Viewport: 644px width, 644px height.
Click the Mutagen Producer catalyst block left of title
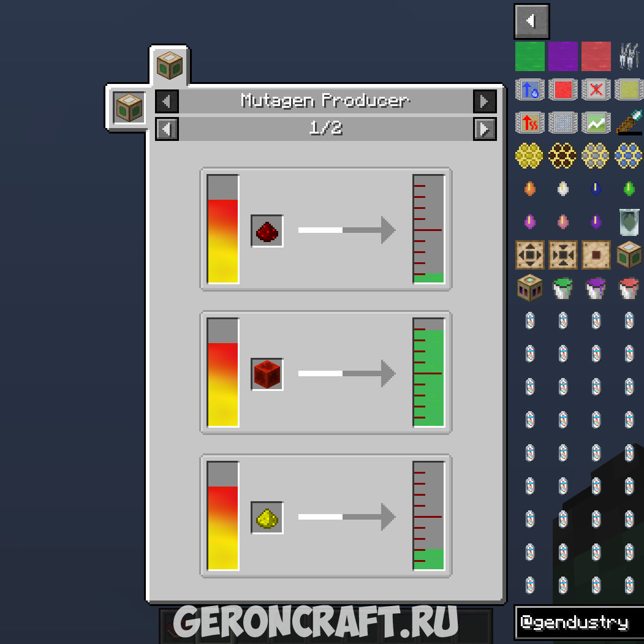(129, 108)
